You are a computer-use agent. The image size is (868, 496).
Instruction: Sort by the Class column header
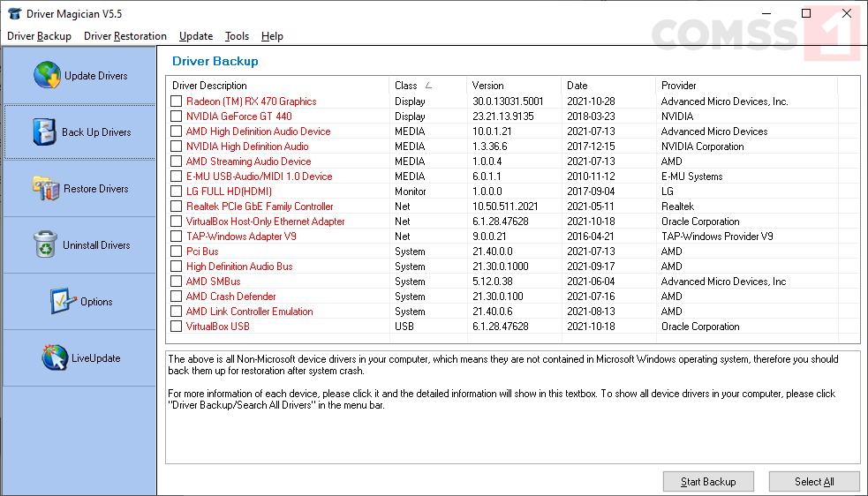(x=427, y=86)
